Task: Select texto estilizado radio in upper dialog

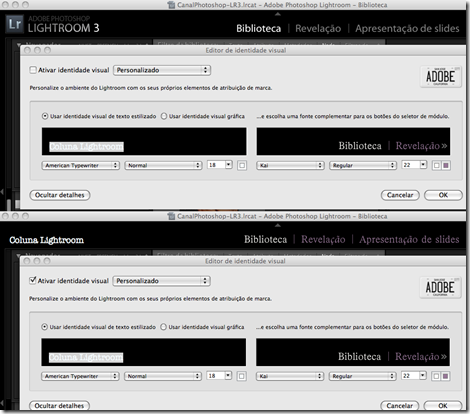Action: point(45,116)
